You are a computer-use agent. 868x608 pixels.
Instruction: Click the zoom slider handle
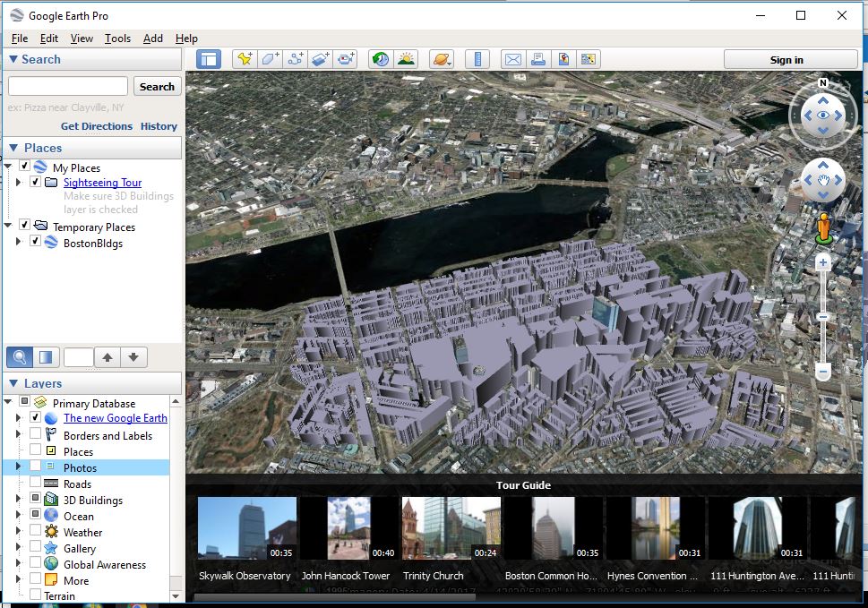pyautogui.click(x=823, y=316)
